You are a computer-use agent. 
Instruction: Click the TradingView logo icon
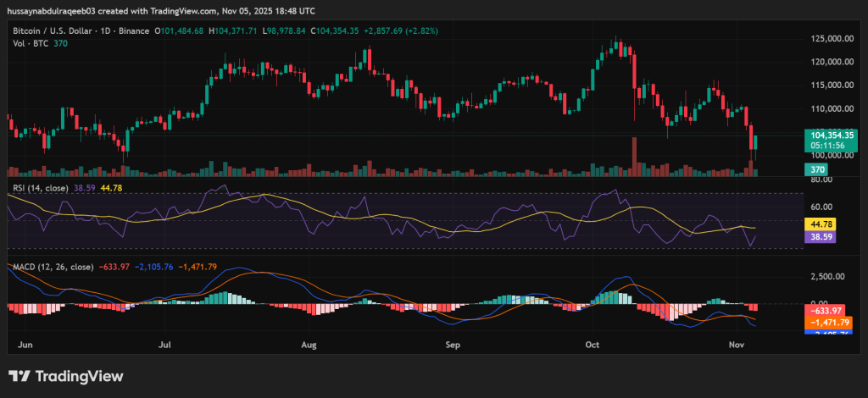pyautogui.click(x=21, y=376)
